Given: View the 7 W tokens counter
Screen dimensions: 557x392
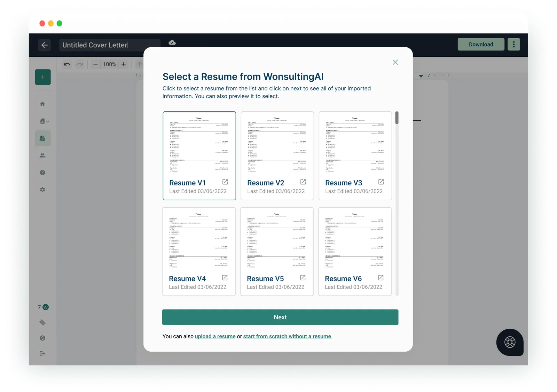Looking at the screenshot, I should coord(43,307).
